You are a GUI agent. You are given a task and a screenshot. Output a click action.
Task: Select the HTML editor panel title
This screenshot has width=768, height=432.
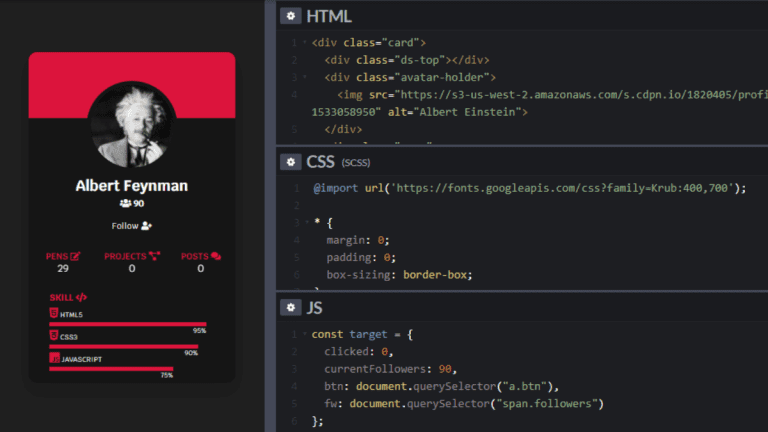coord(329,16)
